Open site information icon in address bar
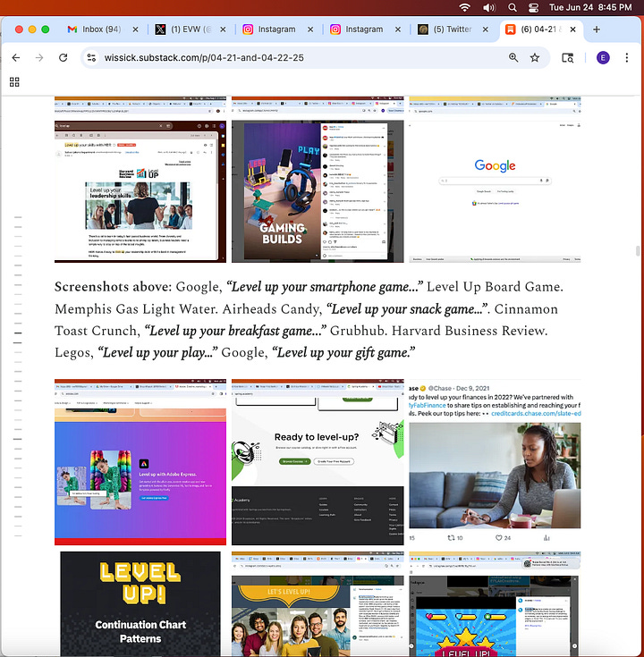Image resolution: width=644 pixels, height=657 pixels. click(91, 58)
